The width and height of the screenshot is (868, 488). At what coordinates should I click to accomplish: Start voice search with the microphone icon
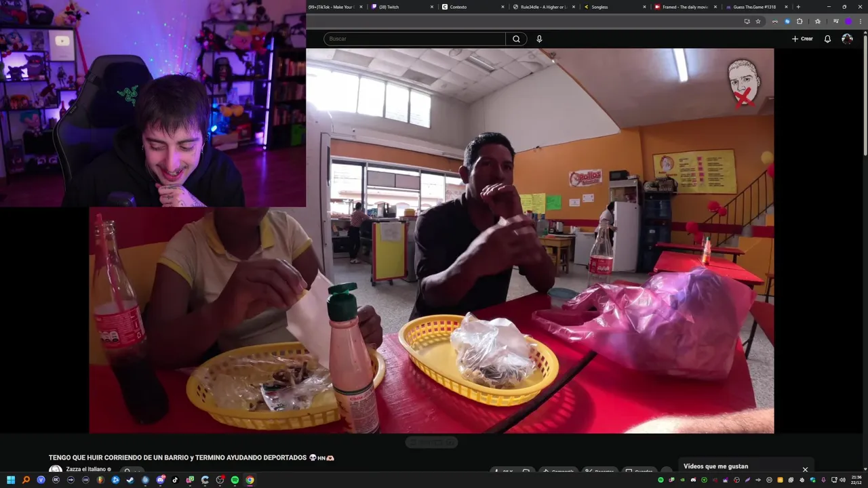(539, 39)
